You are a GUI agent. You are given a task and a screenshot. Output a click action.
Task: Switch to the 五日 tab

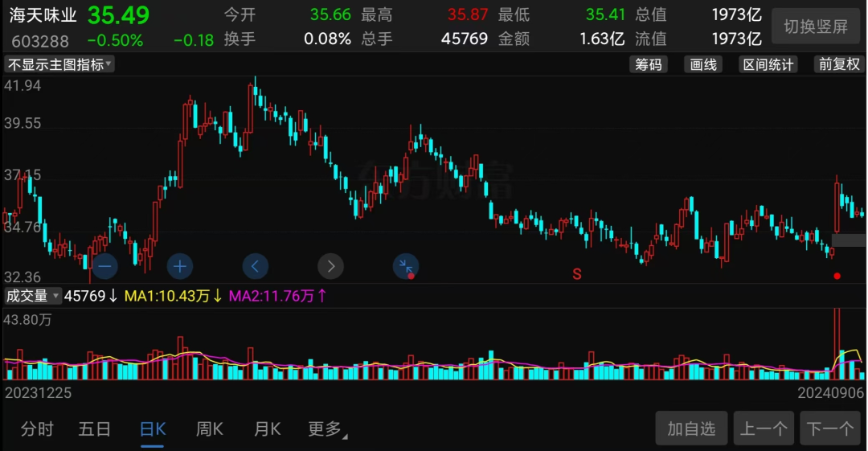tap(94, 428)
